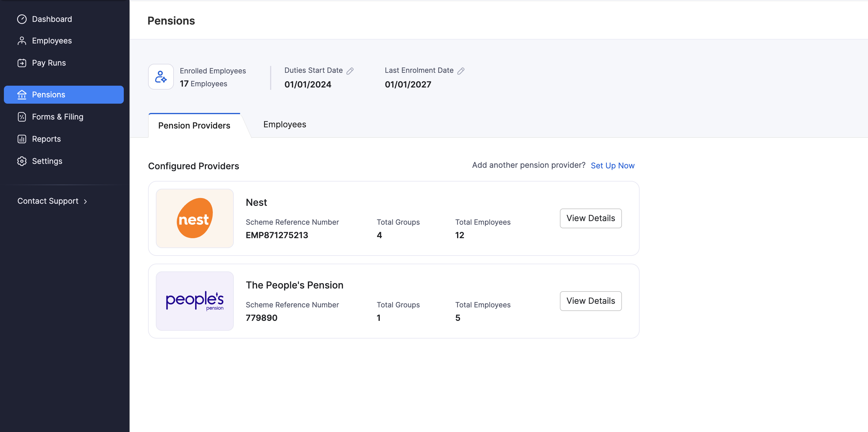Image resolution: width=868 pixels, height=432 pixels.
Task: View Details for The People's Pension
Action: (591, 301)
